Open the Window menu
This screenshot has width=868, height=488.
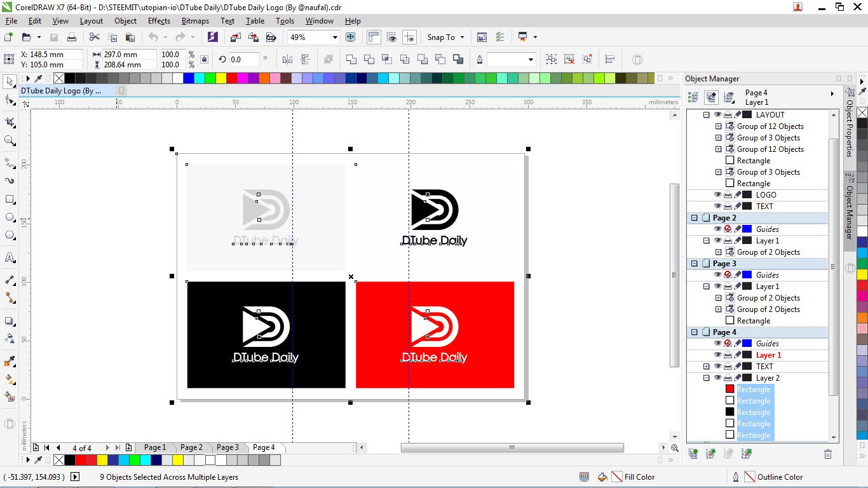[320, 21]
